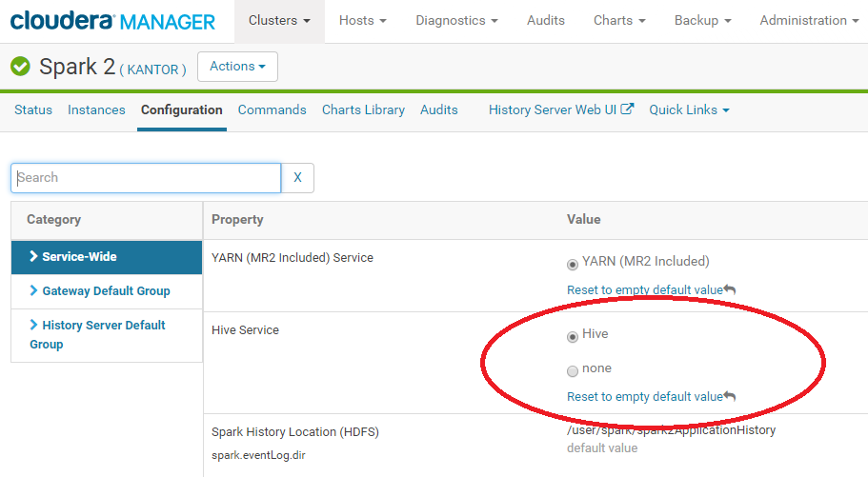Click into the configuration Search field
Image resolution: width=868 pixels, height=477 pixels.
[146, 178]
